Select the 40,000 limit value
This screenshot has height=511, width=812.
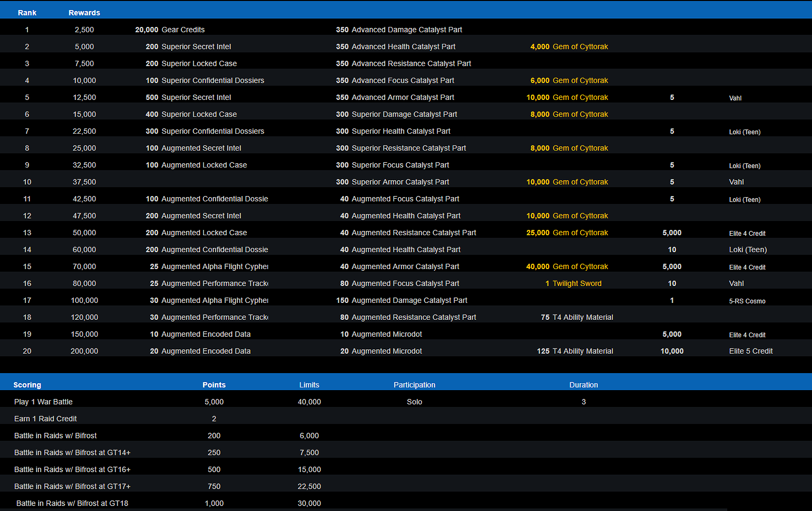tap(309, 402)
